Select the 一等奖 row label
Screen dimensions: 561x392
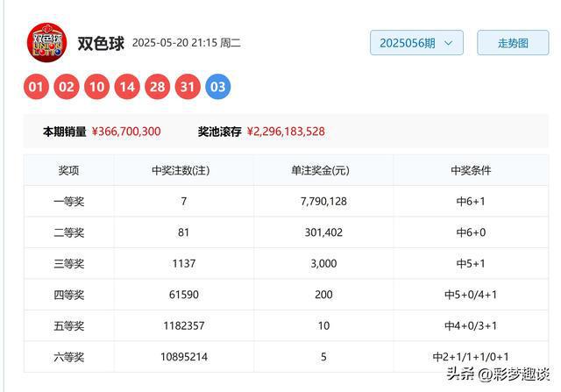point(68,202)
